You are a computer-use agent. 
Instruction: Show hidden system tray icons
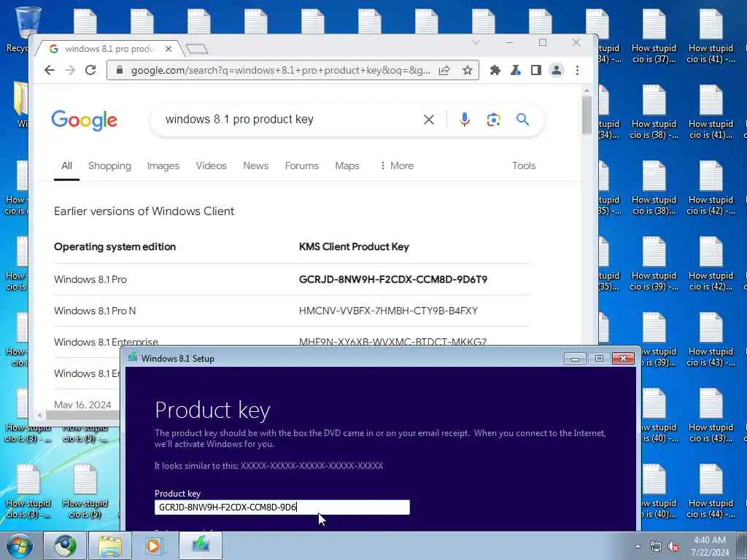click(x=638, y=547)
